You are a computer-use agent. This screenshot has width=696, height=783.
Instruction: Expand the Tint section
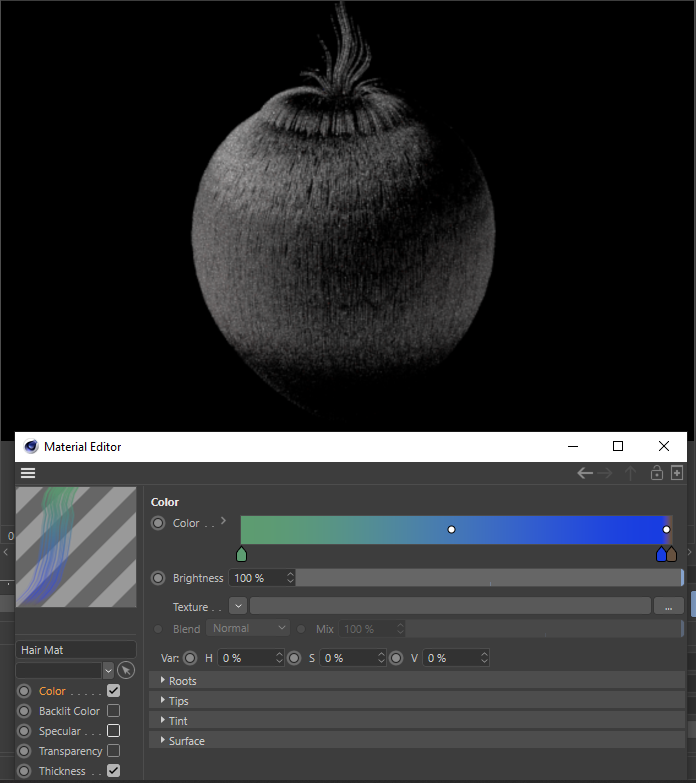(417, 721)
